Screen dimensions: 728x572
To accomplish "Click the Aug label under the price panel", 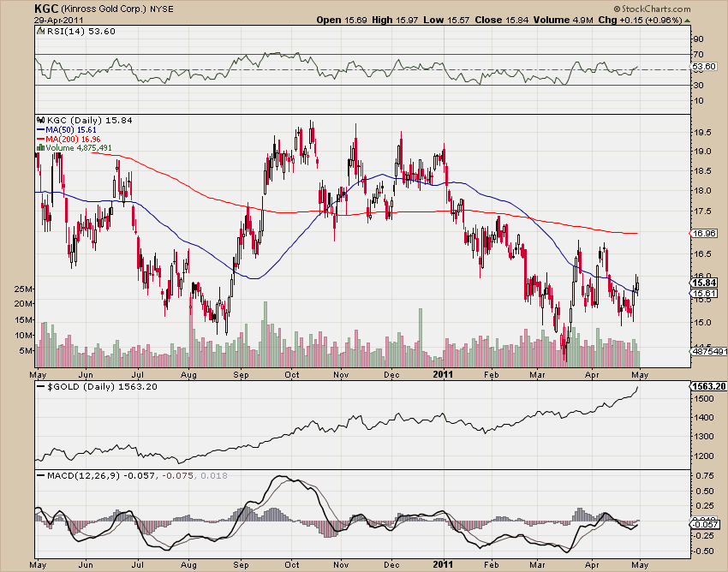I will pyautogui.click(x=188, y=375).
